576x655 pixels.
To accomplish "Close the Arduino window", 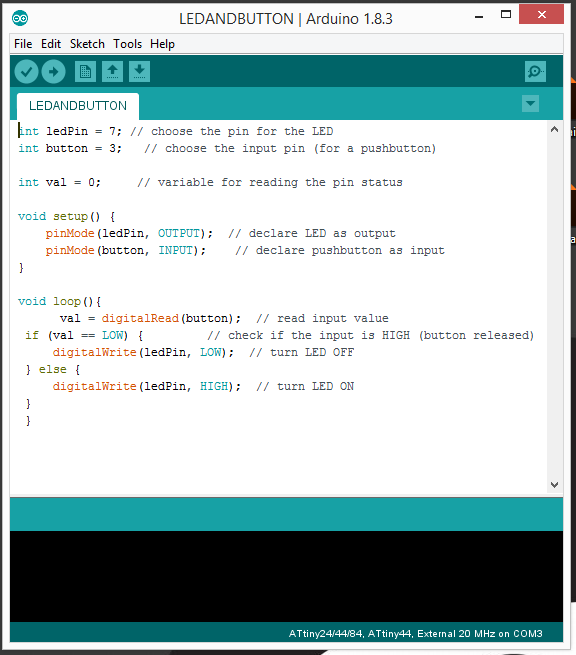I will coord(542,15).
